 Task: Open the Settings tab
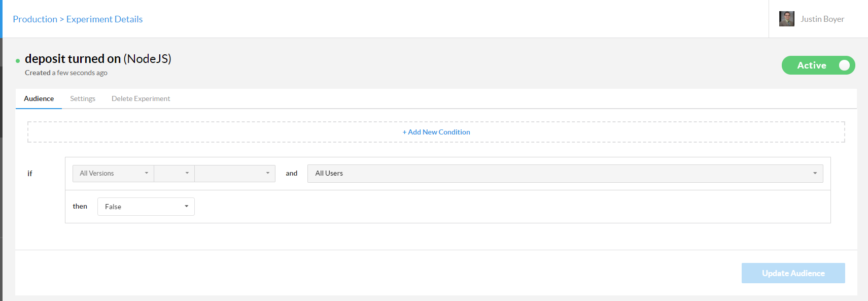[83, 98]
